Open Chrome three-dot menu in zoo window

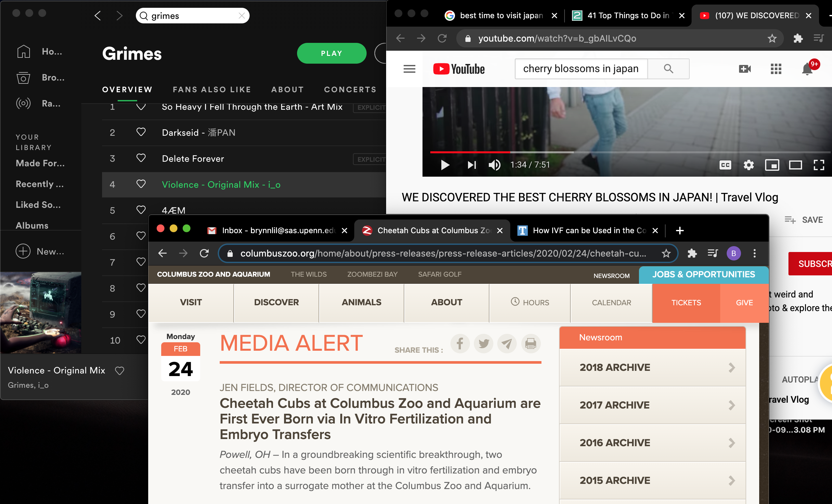755,253
